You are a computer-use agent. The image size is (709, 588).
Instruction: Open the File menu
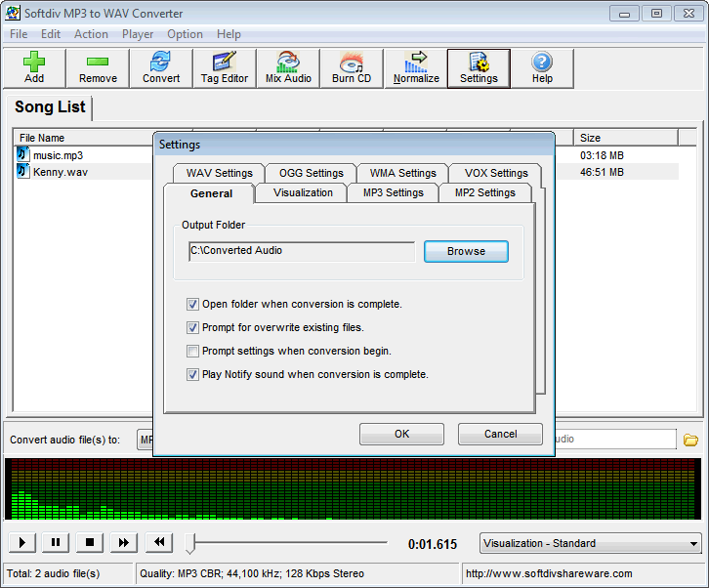pyautogui.click(x=19, y=34)
